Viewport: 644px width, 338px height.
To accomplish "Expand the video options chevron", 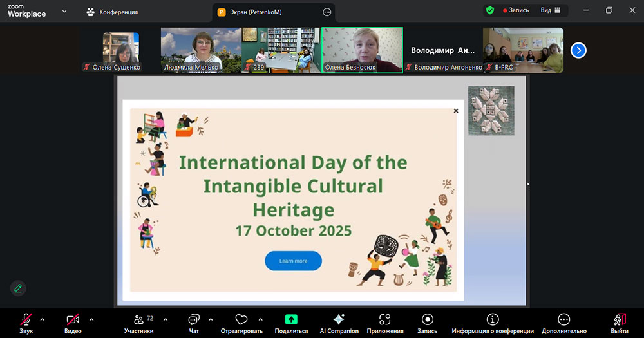I will (x=91, y=319).
